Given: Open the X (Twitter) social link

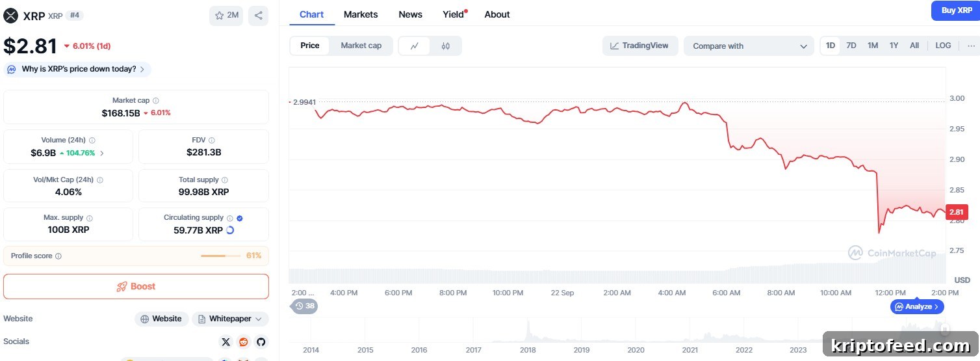Looking at the screenshot, I should 226,342.
